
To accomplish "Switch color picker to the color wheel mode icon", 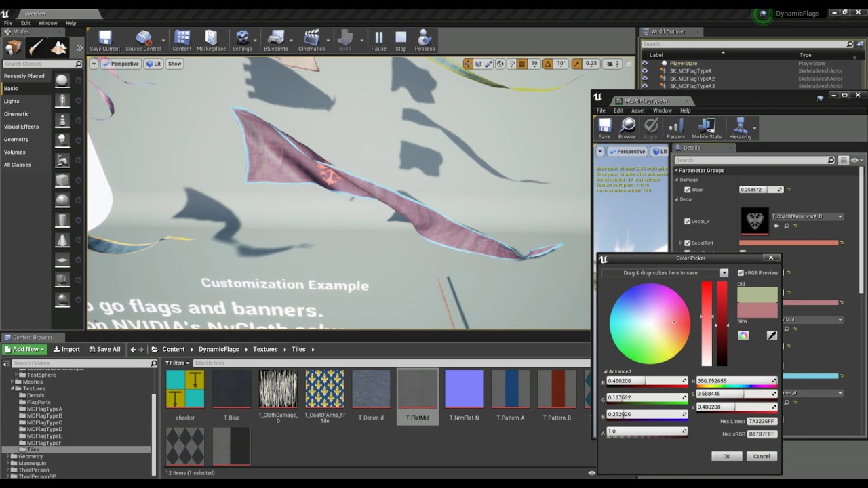I will pyautogui.click(x=743, y=335).
